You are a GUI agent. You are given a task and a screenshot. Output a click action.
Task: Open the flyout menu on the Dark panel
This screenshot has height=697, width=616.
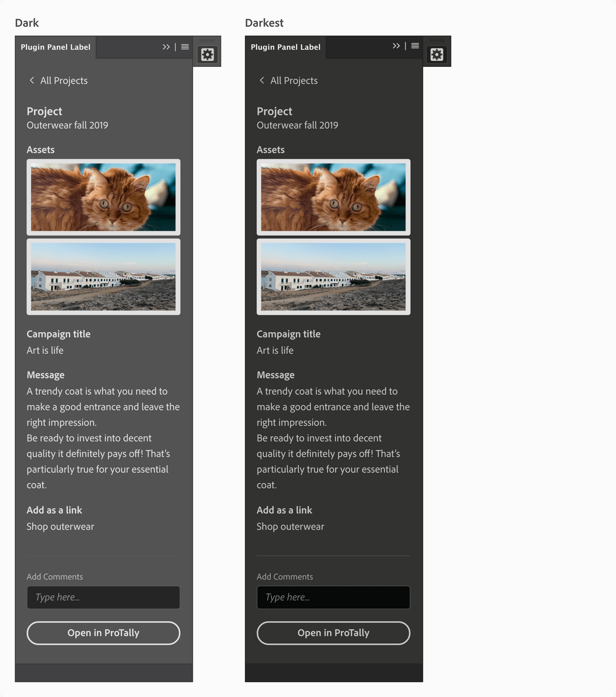(185, 47)
